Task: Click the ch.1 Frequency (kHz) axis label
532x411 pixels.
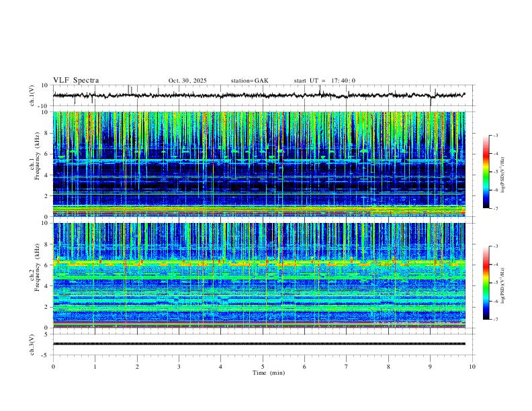Action: (34, 156)
